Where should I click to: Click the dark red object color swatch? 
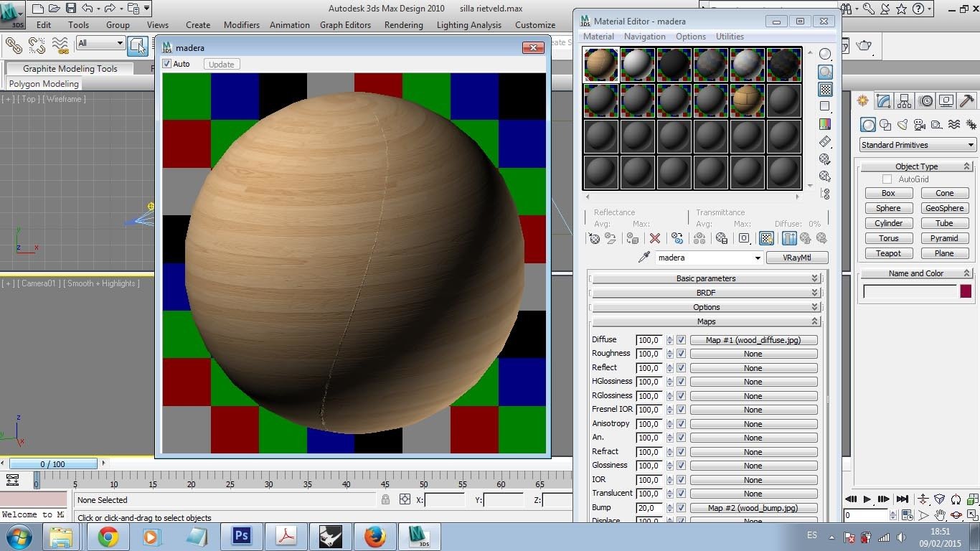click(x=965, y=291)
